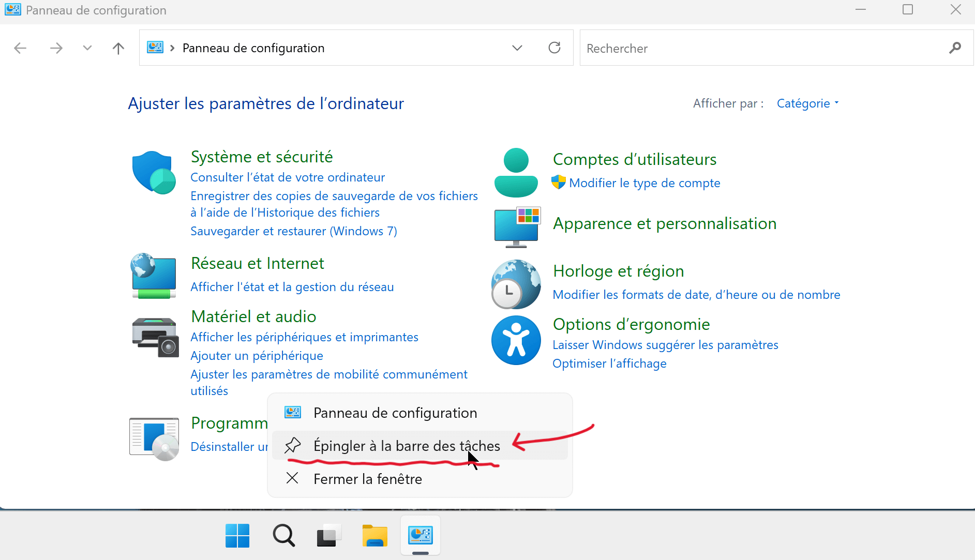Click the search magnifier in Rechercher box
The image size is (975, 560).
[x=955, y=48]
